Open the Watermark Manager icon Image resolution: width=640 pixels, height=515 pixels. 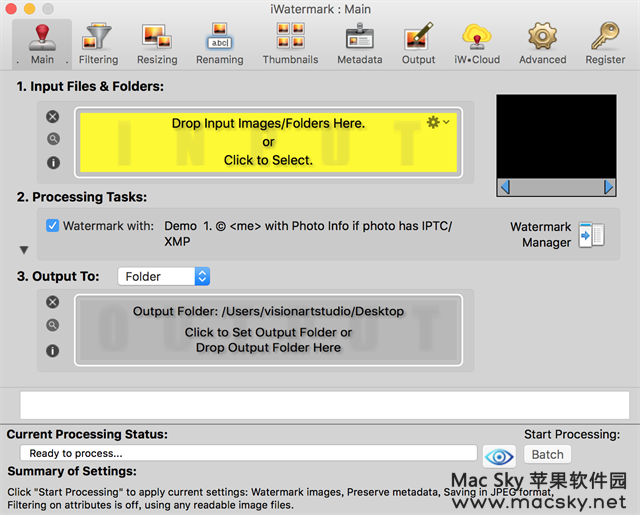tap(591, 235)
